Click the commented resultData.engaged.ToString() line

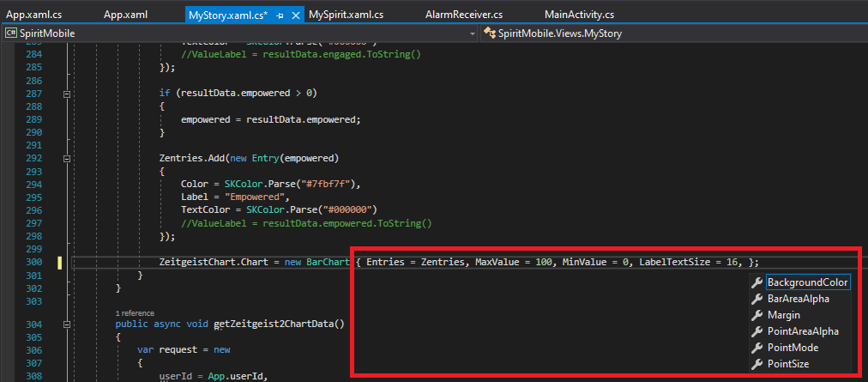(x=300, y=54)
